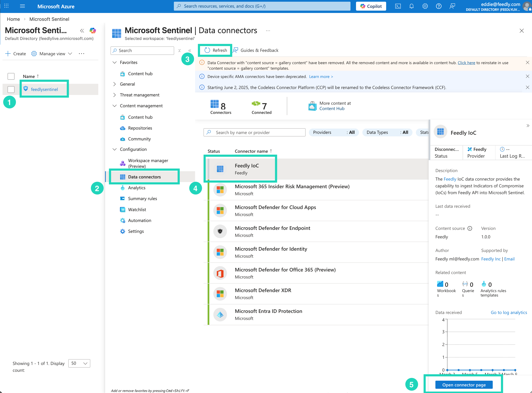Open the portal hamburger menu

tap(22, 6)
